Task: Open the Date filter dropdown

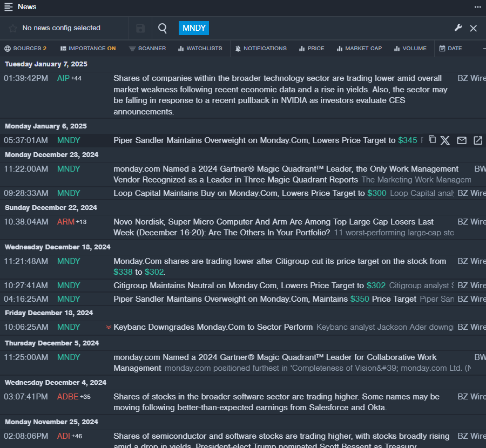Action: point(450,49)
